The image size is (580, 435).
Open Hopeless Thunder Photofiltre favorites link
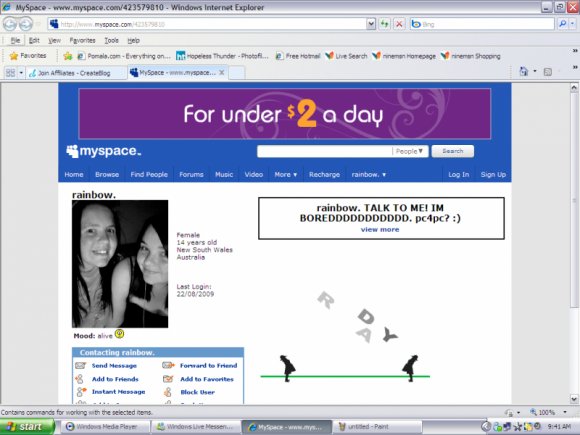[222, 56]
